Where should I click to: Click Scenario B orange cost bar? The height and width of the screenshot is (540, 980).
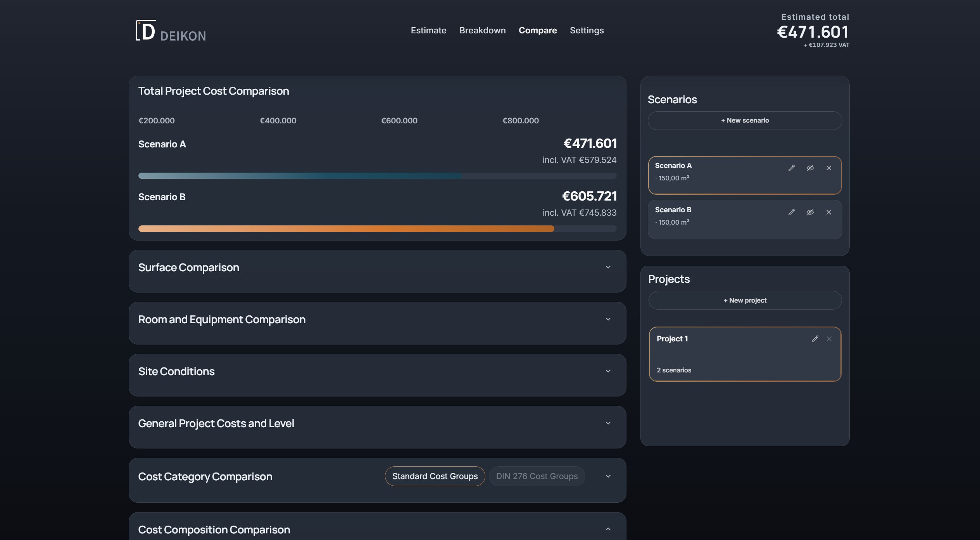(346, 229)
